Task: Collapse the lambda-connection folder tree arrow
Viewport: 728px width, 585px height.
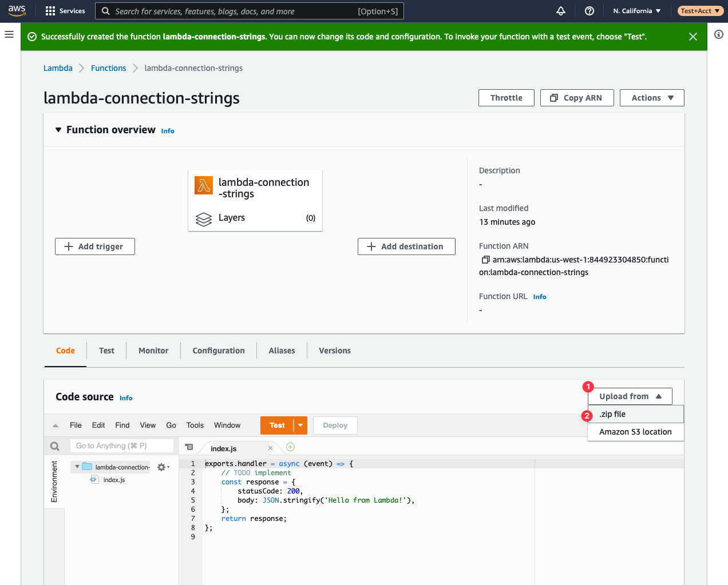Action: click(77, 467)
